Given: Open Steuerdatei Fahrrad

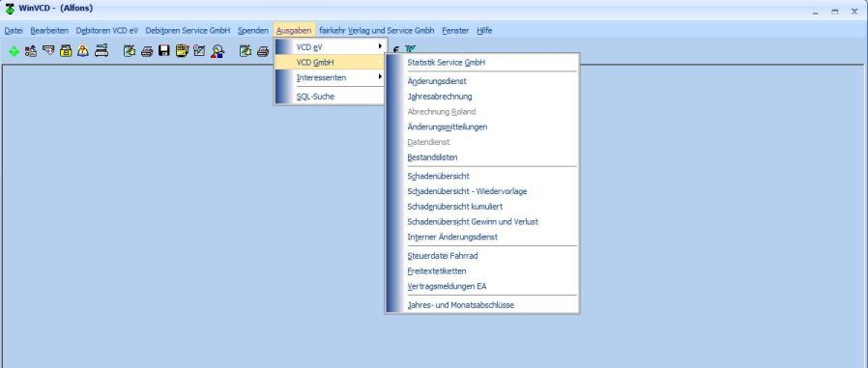Looking at the screenshot, I should point(482,256).
